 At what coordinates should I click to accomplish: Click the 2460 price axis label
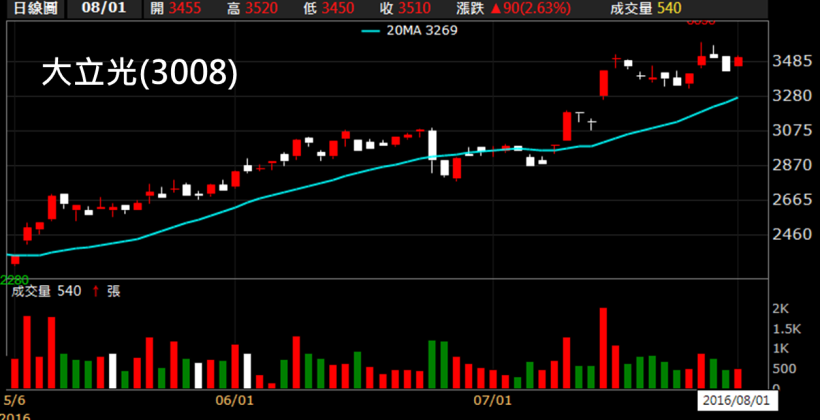coord(793,234)
